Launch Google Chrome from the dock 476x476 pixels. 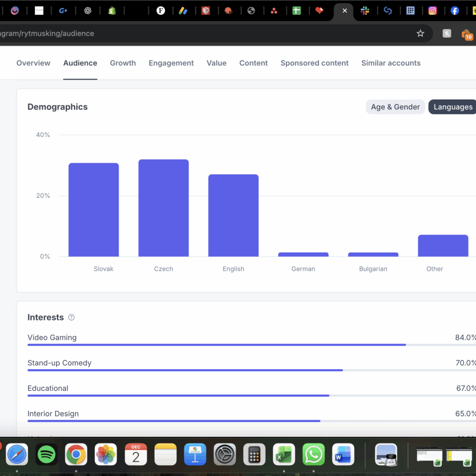click(76, 454)
